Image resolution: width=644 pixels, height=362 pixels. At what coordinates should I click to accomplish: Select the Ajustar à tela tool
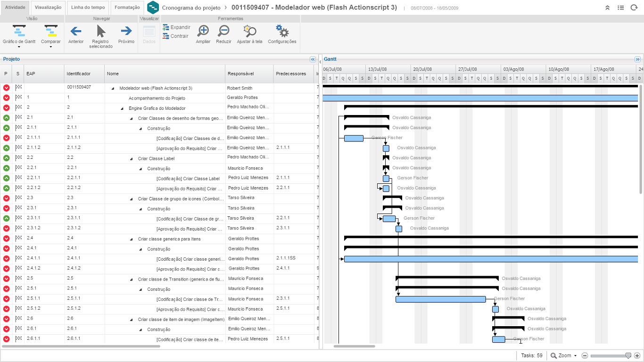(249, 31)
